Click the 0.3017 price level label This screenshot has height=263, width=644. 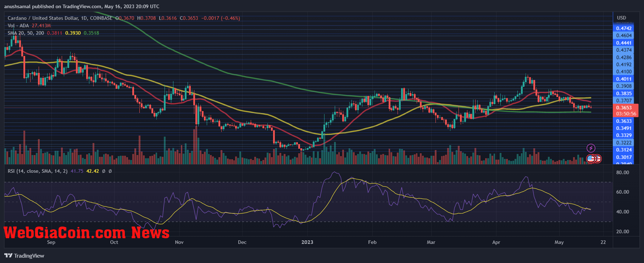coord(624,157)
